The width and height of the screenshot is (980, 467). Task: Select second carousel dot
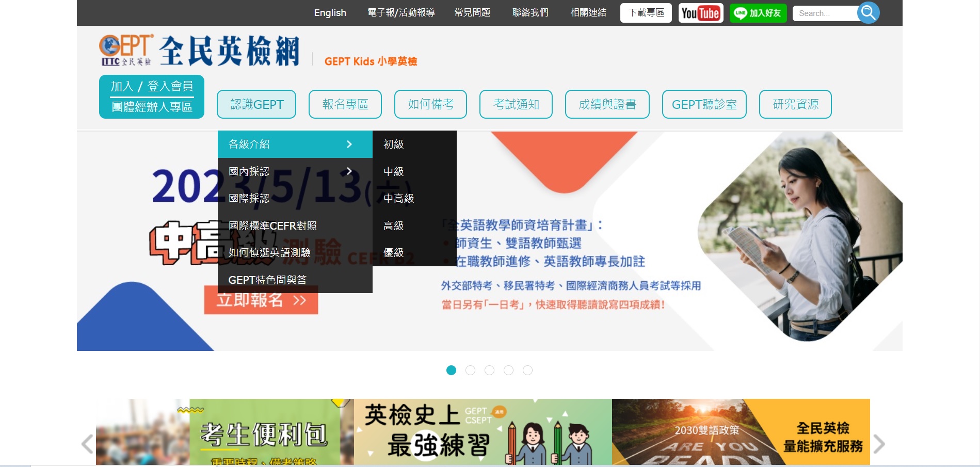[470, 371]
